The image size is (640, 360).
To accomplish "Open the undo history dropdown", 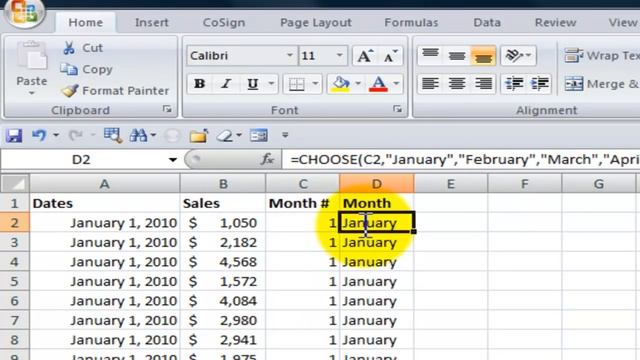I will coord(56,136).
